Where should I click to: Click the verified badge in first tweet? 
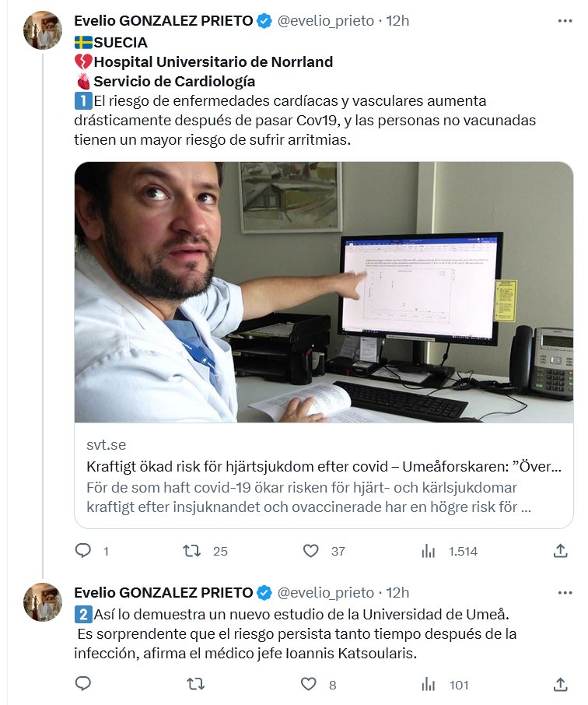click(264, 21)
